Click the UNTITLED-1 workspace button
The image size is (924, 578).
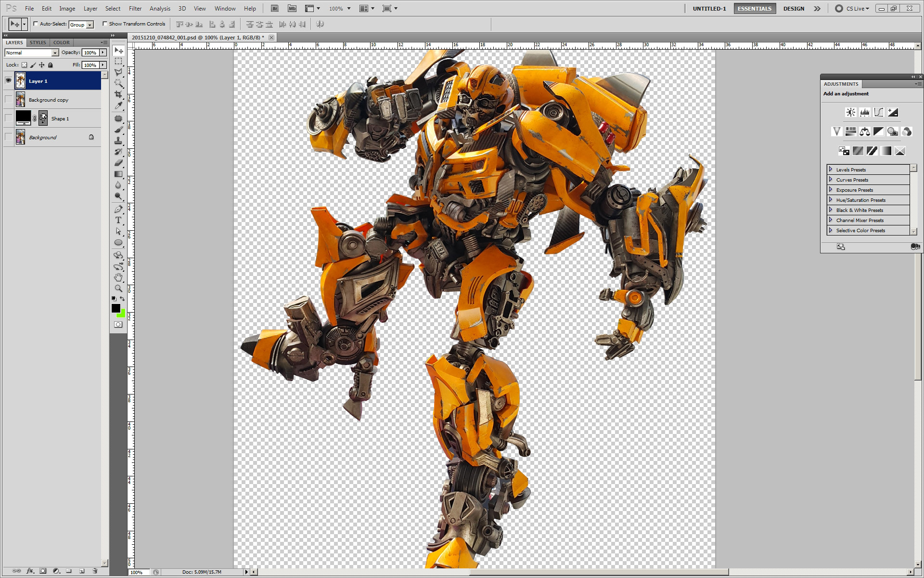click(x=709, y=9)
